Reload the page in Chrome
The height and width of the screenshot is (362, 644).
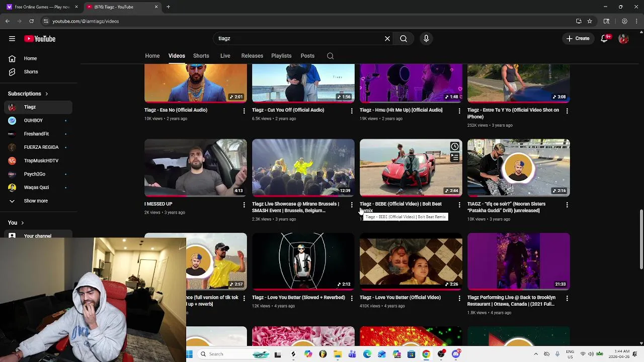(31, 21)
